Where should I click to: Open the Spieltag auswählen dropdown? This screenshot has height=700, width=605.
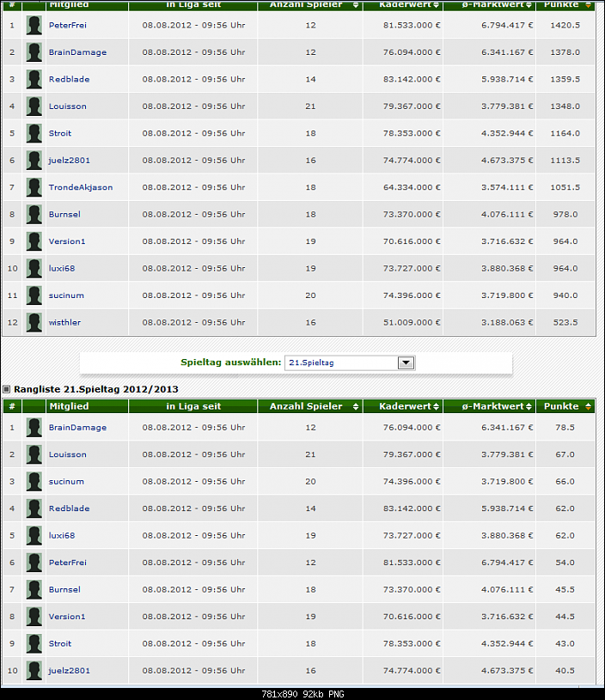click(350, 362)
